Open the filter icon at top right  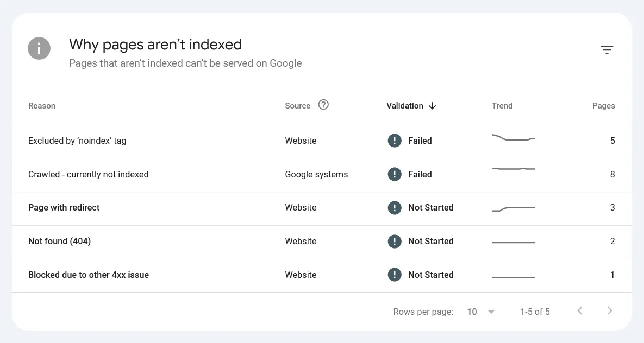click(x=607, y=49)
